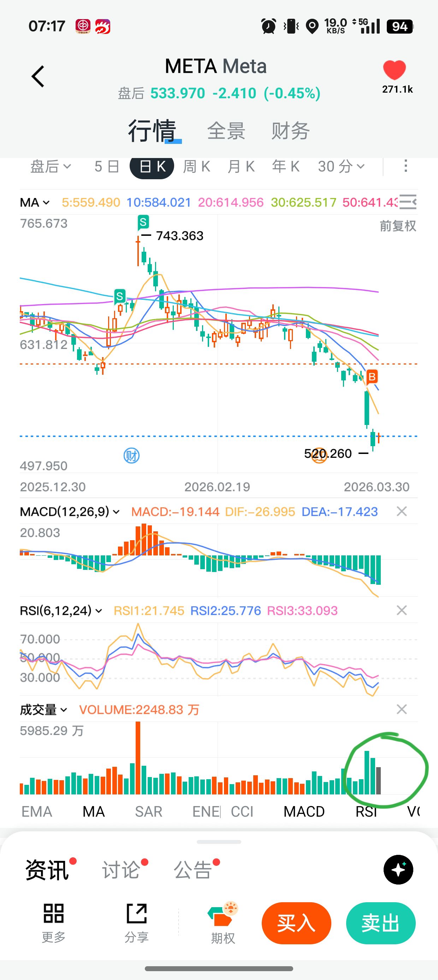Tap the red heart favorite icon
The height and width of the screenshot is (980, 438).
click(394, 70)
